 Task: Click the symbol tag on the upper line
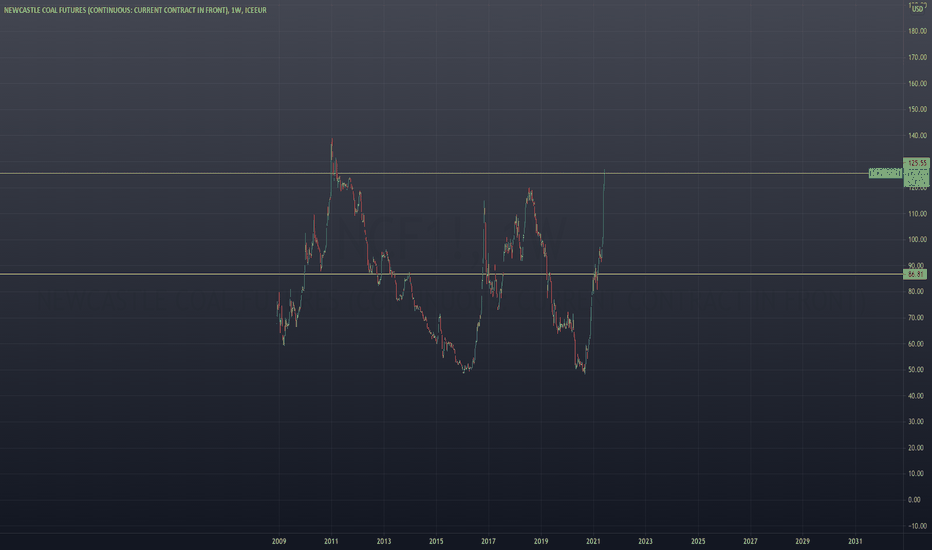tap(885, 173)
